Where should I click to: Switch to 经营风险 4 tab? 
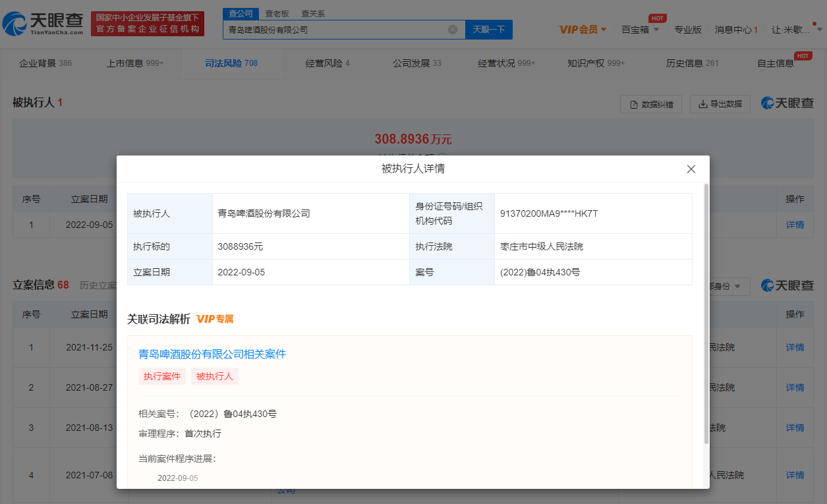coord(328,63)
